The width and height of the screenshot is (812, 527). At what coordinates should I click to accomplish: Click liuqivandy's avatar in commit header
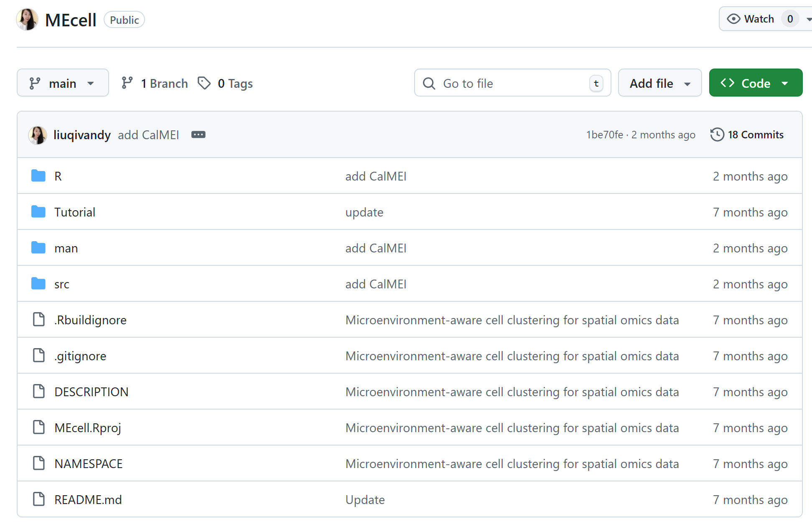[x=38, y=135]
